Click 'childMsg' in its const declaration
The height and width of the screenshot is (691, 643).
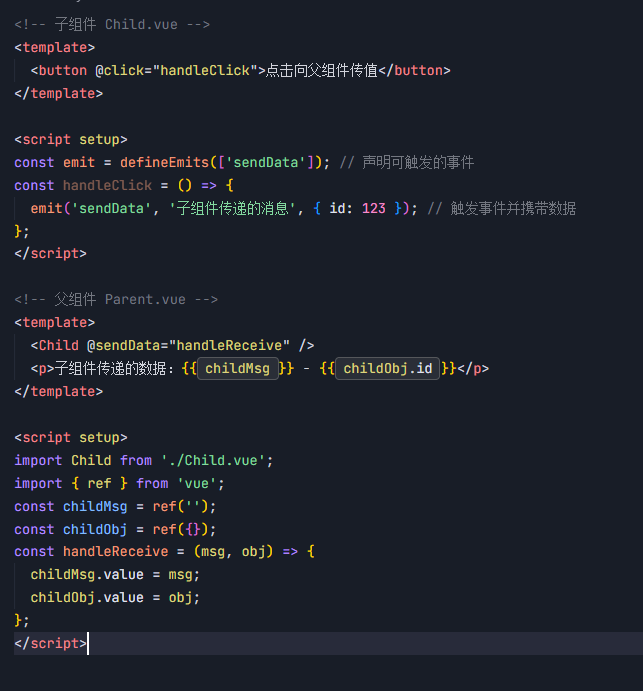tap(95, 506)
